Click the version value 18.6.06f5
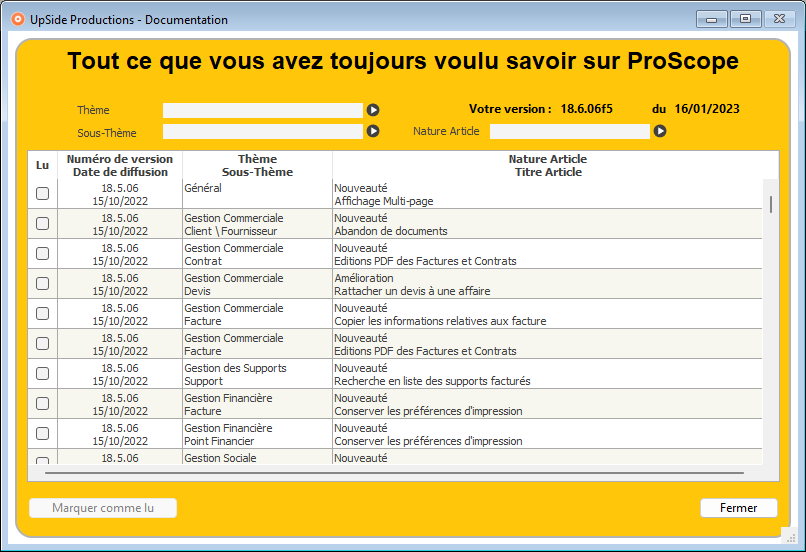Viewport: 806px width, 552px height. tap(587, 109)
